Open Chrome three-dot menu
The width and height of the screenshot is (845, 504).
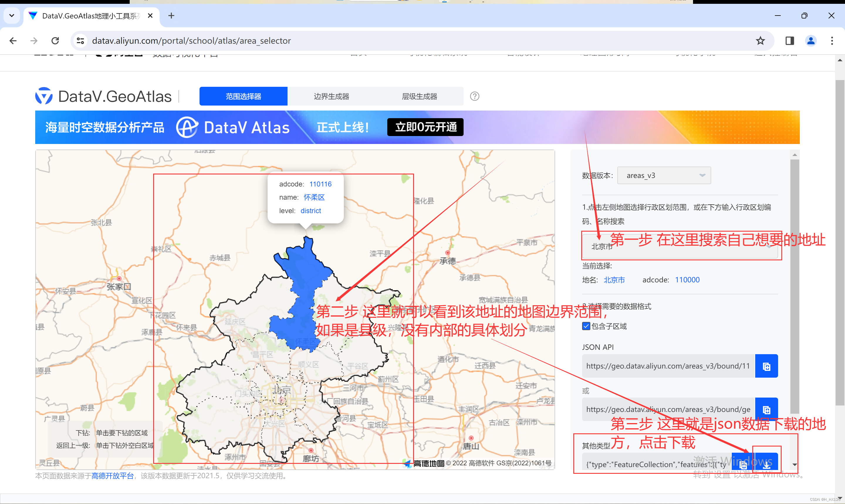click(x=832, y=41)
